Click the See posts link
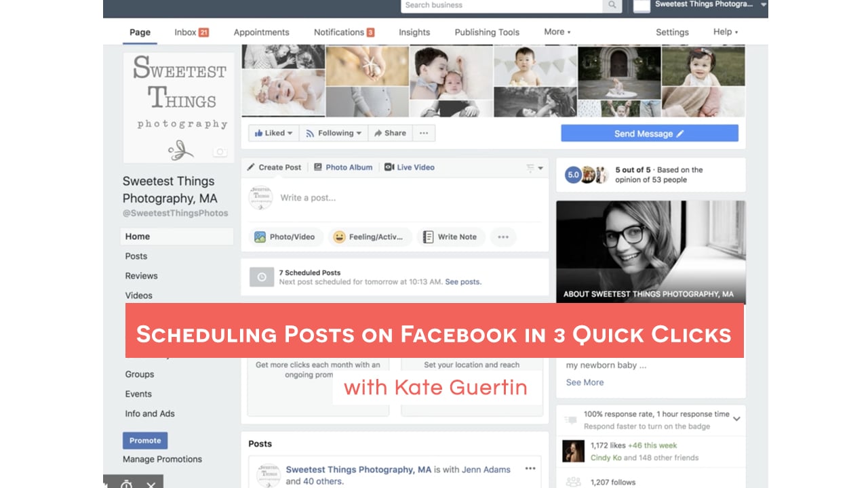The width and height of the screenshot is (868, 488). tap(463, 282)
